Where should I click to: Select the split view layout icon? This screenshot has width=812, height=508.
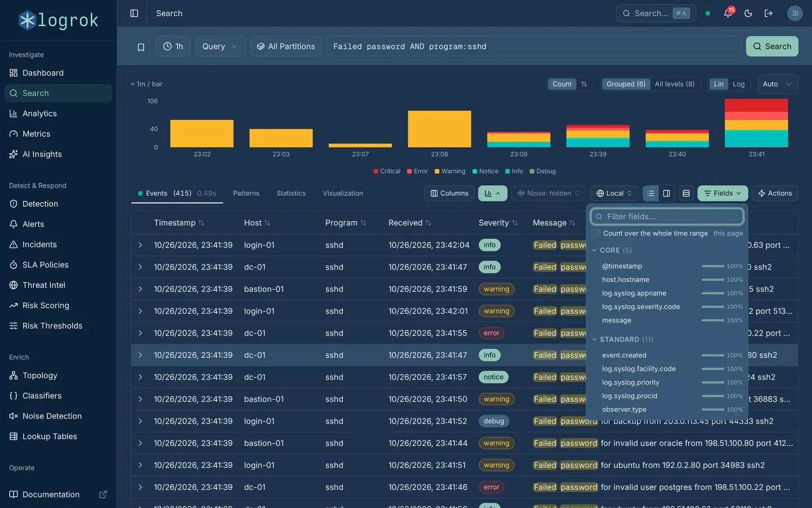pos(667,193)
